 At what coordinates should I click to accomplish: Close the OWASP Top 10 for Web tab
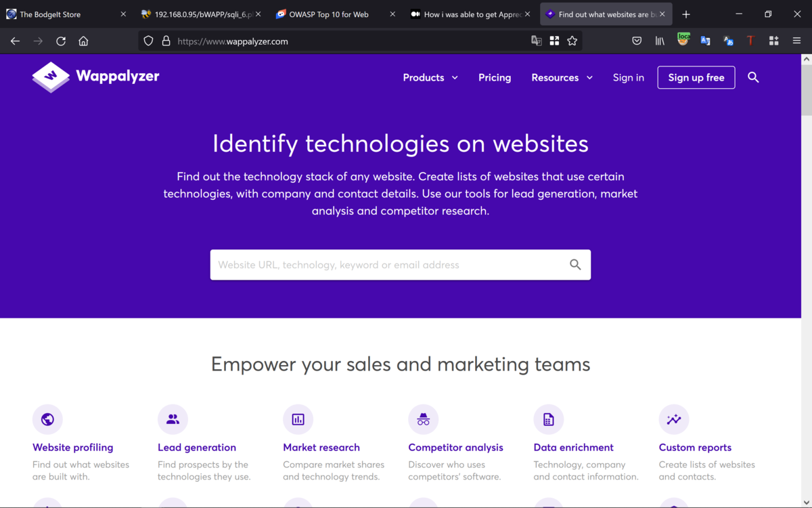pos(392,14)
